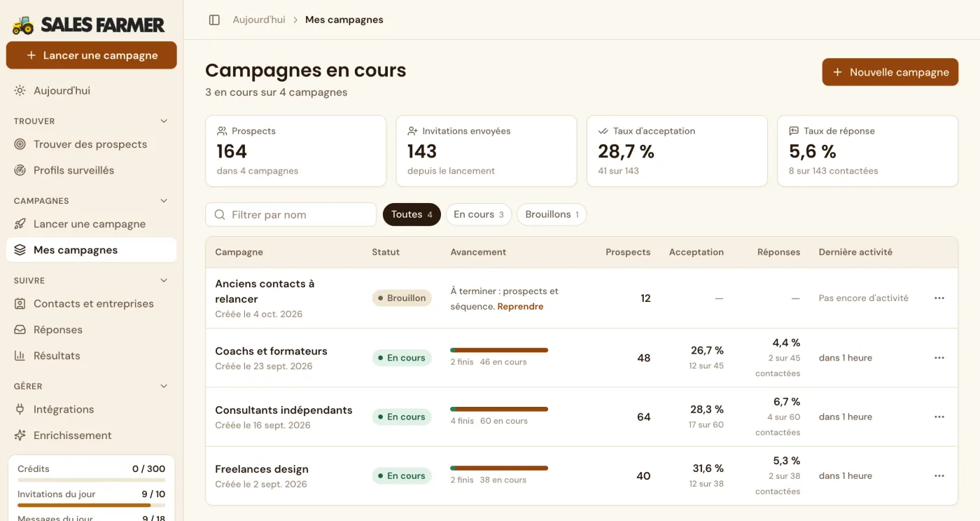Click the sparkle icon beside Enrichissement
Screen dimensions: 980x521
coord(20,436)
